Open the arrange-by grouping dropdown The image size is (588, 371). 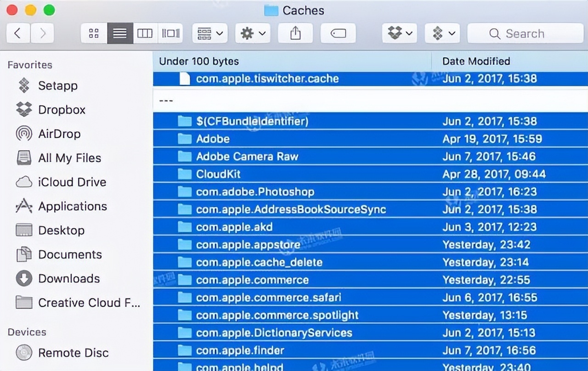point(210,34)
